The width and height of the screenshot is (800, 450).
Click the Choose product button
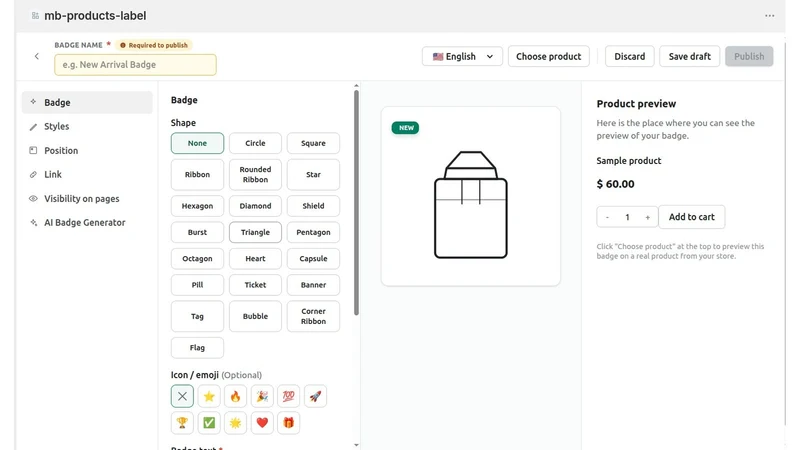click(548, 56)
